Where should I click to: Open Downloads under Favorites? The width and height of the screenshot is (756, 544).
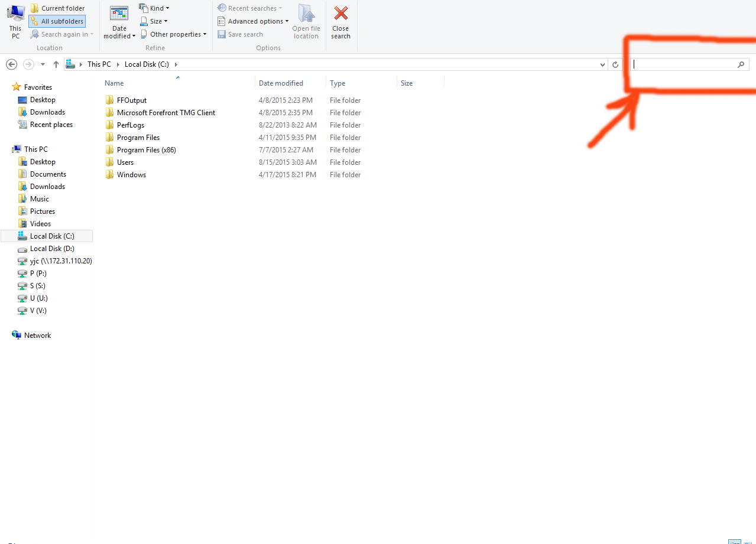click(x=47, y=112)
